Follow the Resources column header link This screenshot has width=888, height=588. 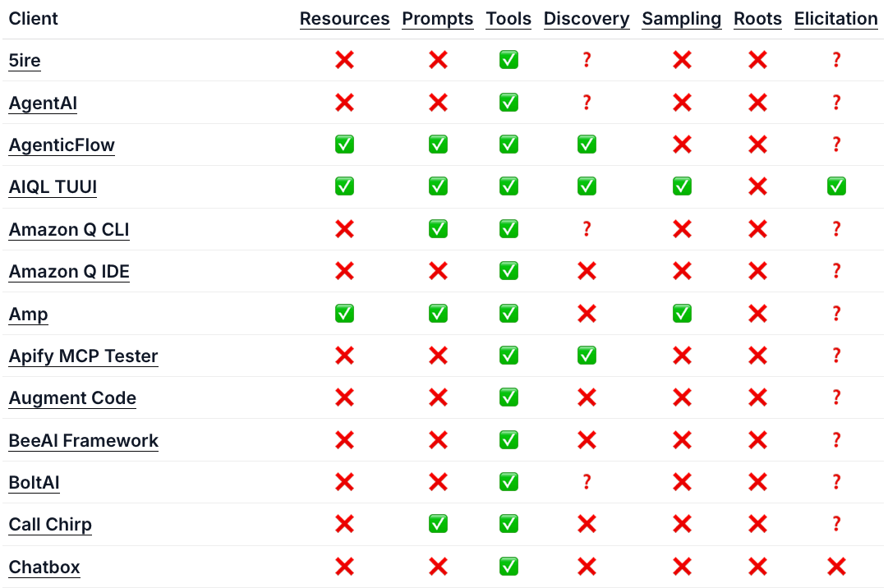tap(344, 19)
